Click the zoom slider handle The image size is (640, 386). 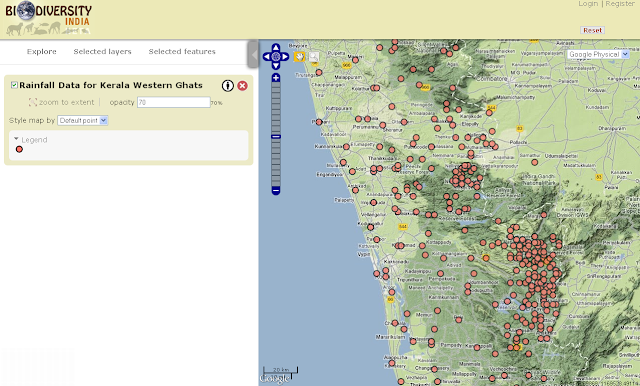(276, 137)
